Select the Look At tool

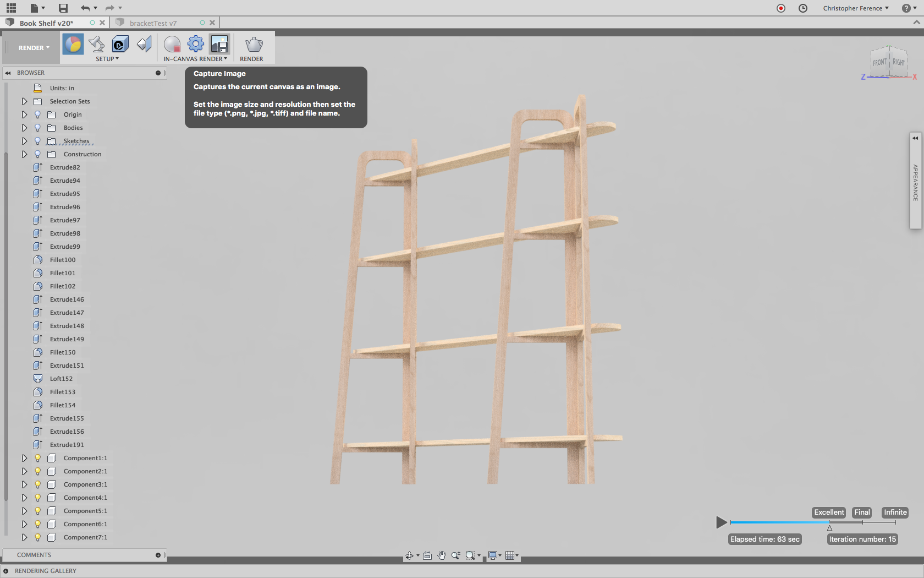point(427,555)
